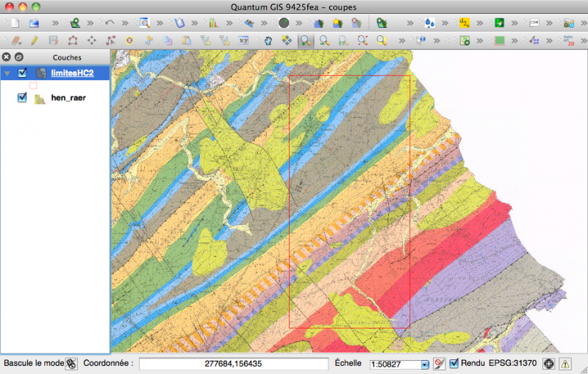Screen dimensions: 588x374
Task: Collapse the limitesHC2 layer tree arrow
Action: click(8, 73)
